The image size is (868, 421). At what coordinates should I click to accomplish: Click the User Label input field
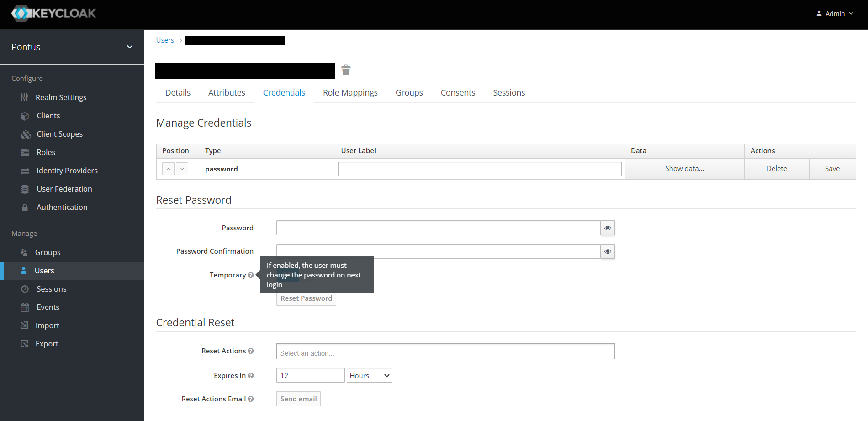480,169
